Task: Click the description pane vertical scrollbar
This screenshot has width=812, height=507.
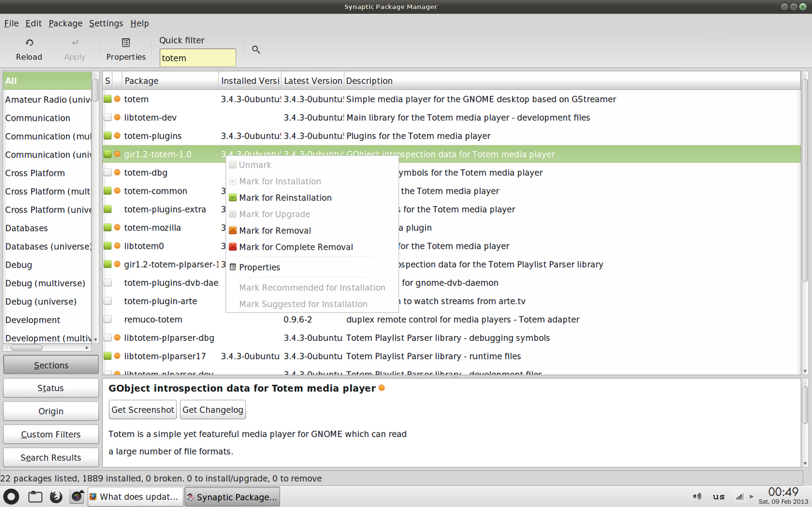Action: (805, 404)
